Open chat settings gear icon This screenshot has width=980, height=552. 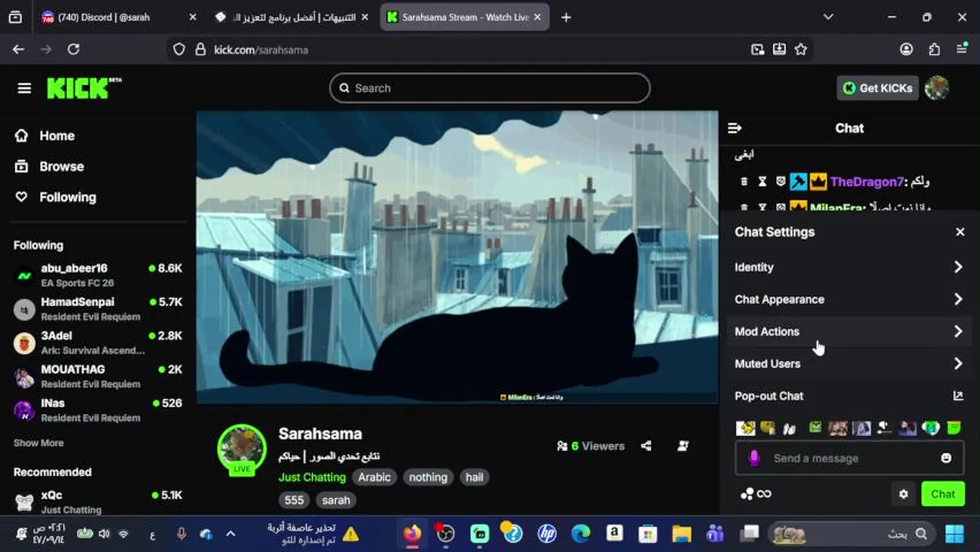point(903,494)
